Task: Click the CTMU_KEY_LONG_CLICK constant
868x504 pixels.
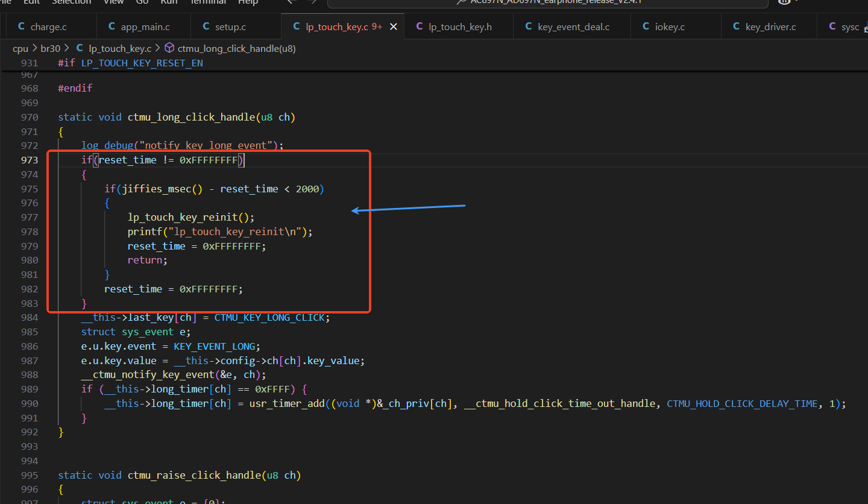Action: coord(269,317)
